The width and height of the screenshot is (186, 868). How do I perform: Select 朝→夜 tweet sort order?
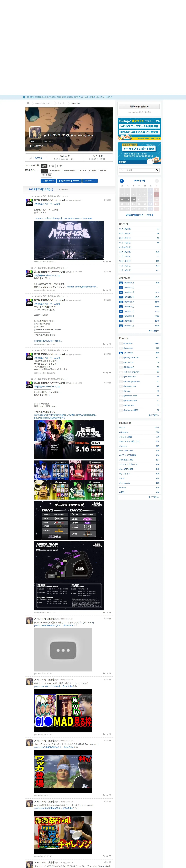pos(51,166)
